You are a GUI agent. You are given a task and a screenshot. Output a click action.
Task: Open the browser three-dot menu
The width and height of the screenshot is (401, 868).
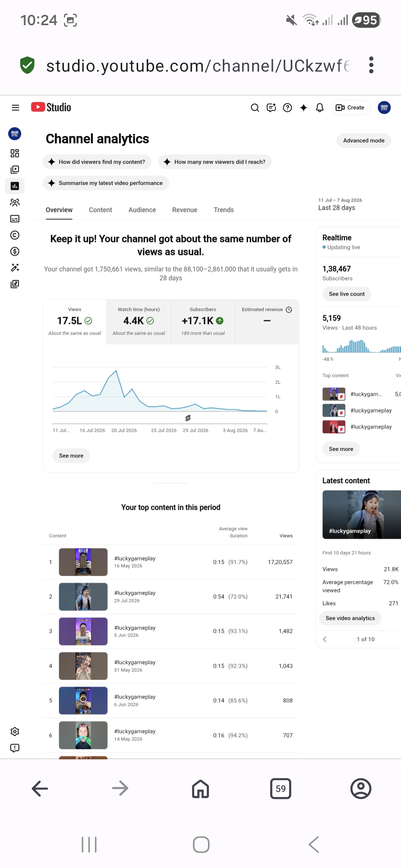371,65
